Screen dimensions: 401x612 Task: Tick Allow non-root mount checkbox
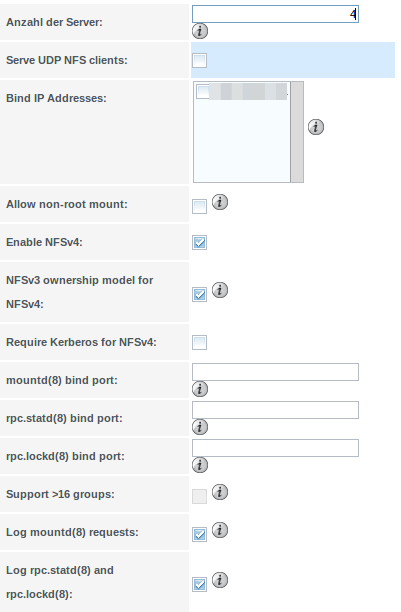point(200,206)
